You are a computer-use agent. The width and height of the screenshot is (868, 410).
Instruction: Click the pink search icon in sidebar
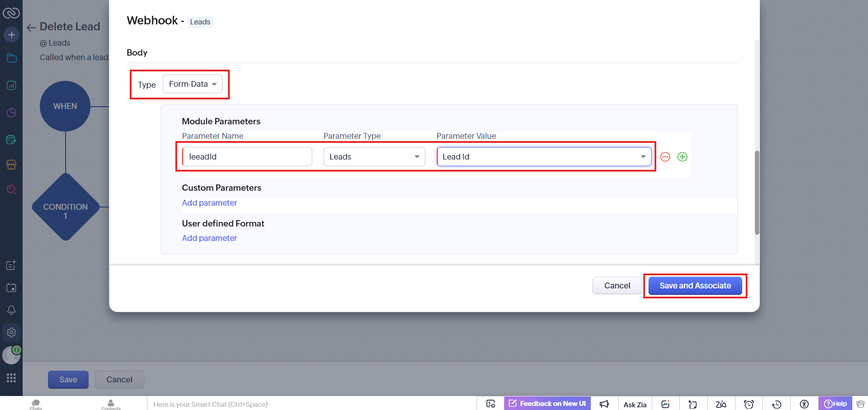click(11, 189)
